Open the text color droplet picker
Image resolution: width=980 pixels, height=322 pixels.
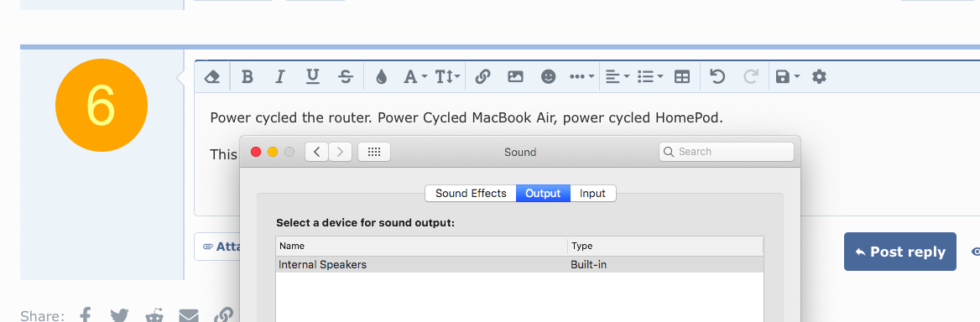[x=381, y=77]
